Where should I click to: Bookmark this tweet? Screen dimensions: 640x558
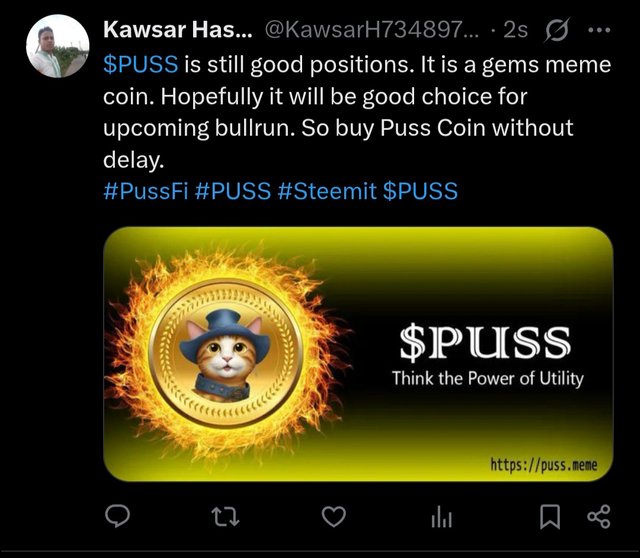coord(550,517)
